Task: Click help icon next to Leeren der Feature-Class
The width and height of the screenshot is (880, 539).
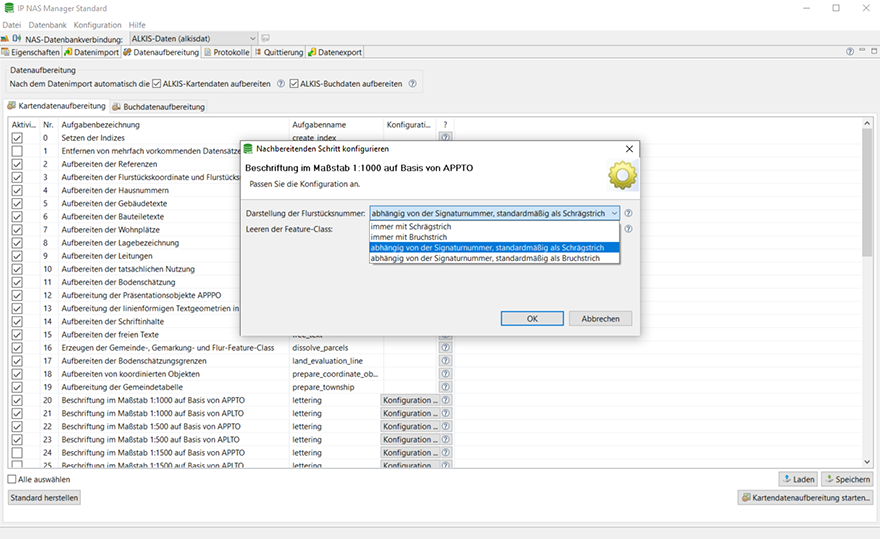Action: coord(629,229)
